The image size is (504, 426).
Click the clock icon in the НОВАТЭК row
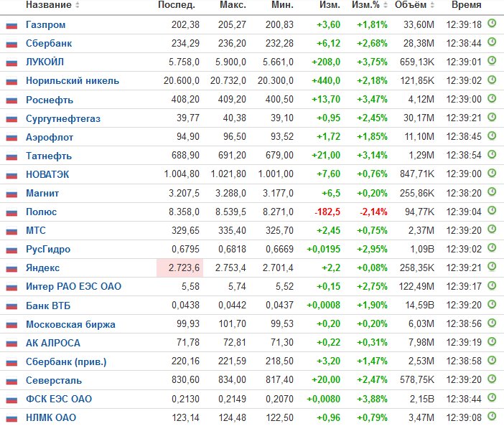(492, 173)
